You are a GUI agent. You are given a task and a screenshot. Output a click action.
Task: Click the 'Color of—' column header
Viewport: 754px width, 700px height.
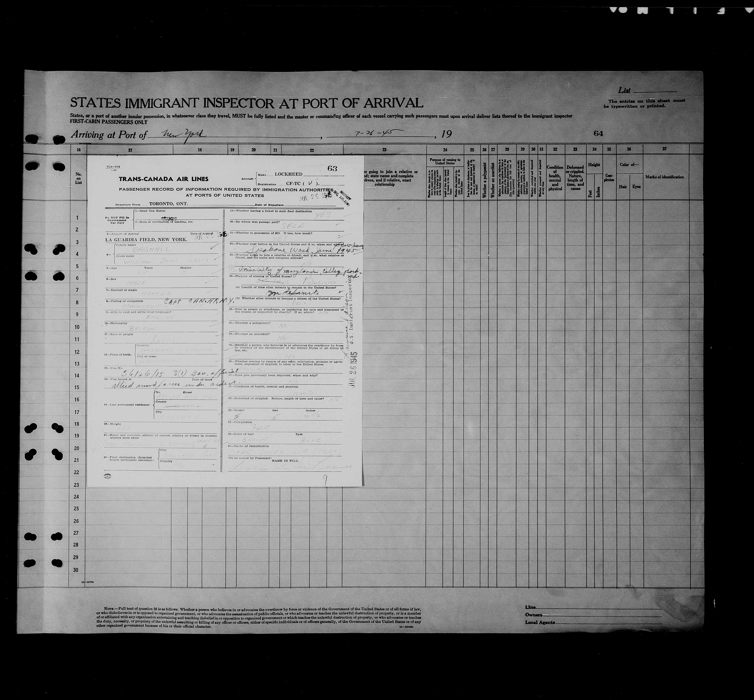coord(629,165)
